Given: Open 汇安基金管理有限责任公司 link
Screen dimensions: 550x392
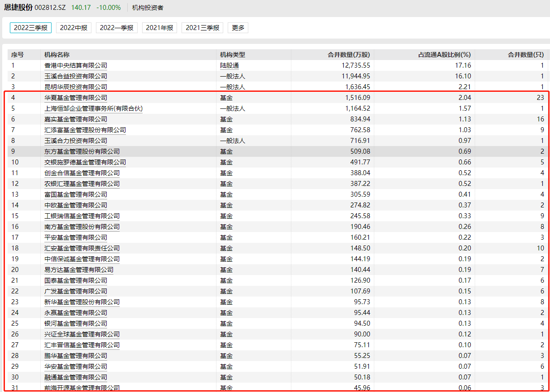Looking at the screenshot, I should (82, 248).
